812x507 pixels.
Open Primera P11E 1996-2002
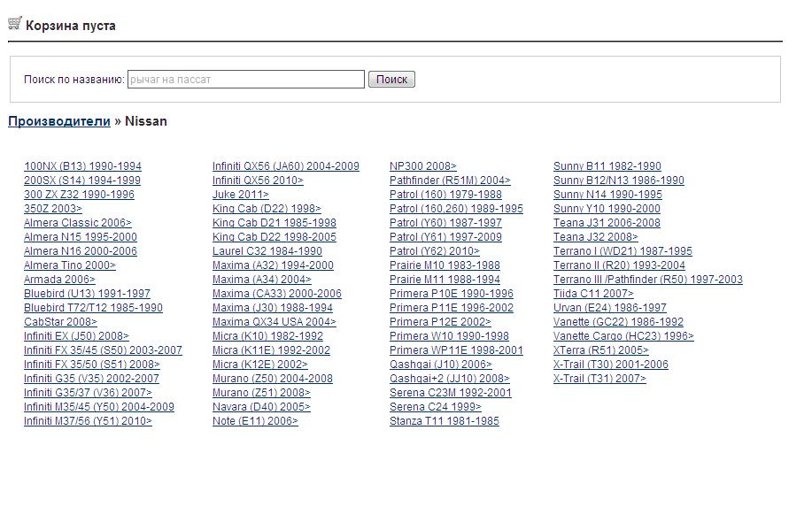[452, 308]
